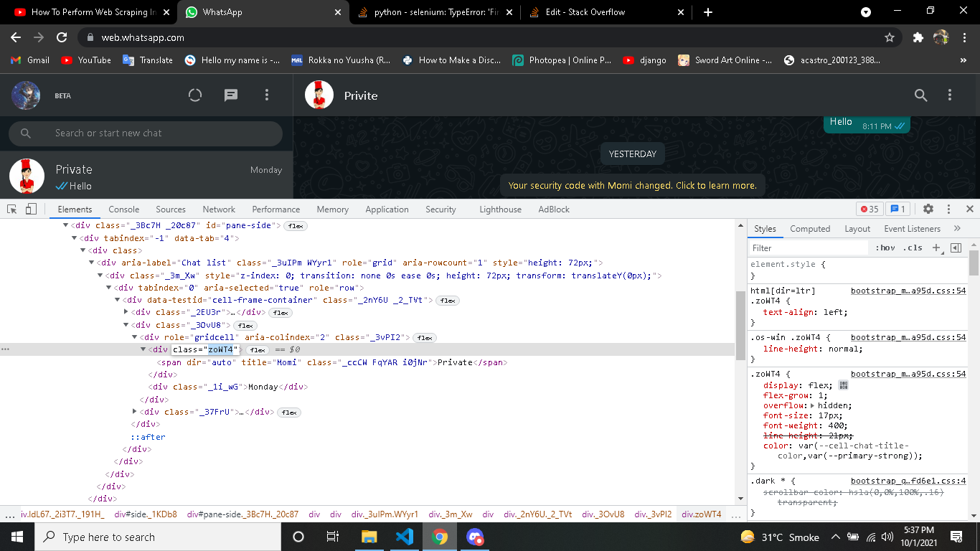Open Event Listeners tab
Viewport: 980px width, 551px height.
[x=912, y=229]
